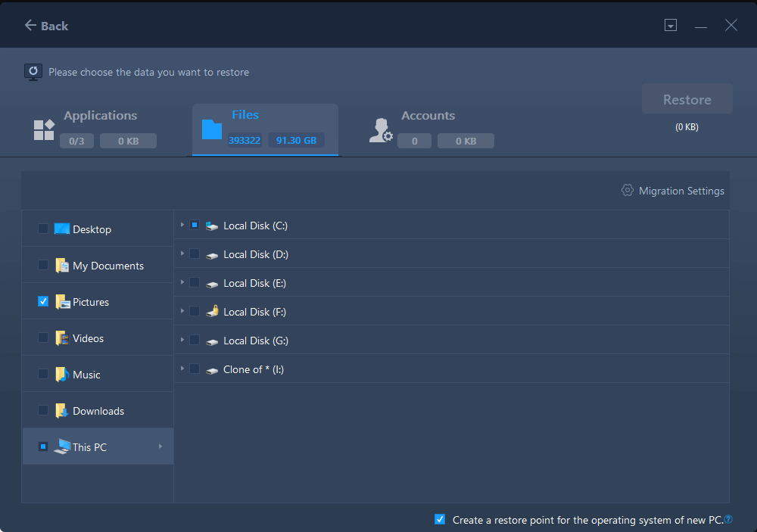Viewport: 757px width, 532px height.
Task: Click the Music folder icon
Action: pyautogui.click(x=62, y=374)
